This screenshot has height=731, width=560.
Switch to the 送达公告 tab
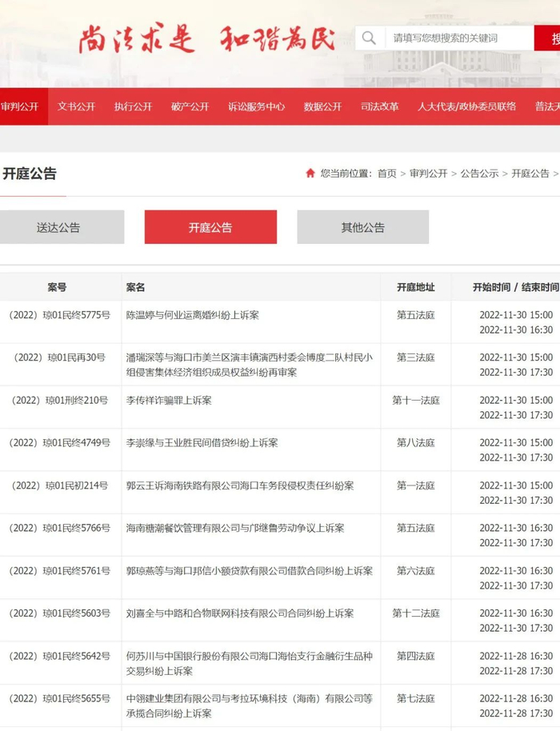tap(62, 227)
